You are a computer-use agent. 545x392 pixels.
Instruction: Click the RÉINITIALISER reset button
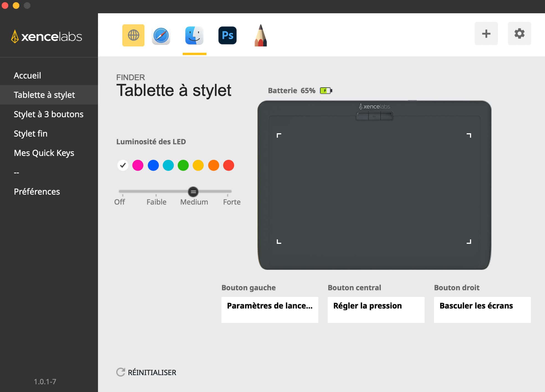tap(146, 372)
